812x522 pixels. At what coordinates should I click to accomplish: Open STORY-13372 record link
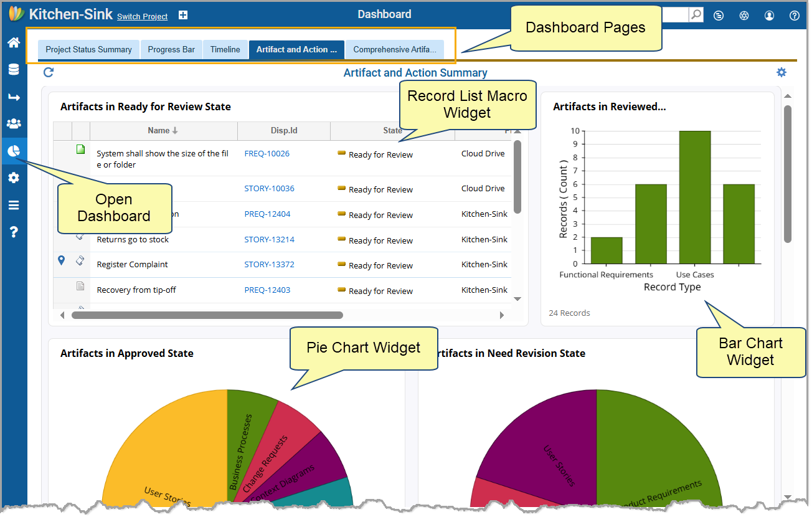tap(269, 265)
